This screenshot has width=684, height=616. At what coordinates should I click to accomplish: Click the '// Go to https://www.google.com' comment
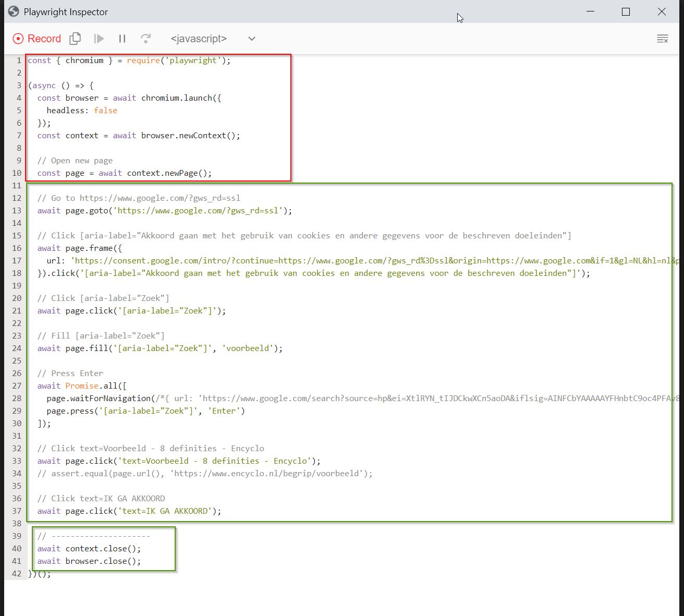pos(139,198)
